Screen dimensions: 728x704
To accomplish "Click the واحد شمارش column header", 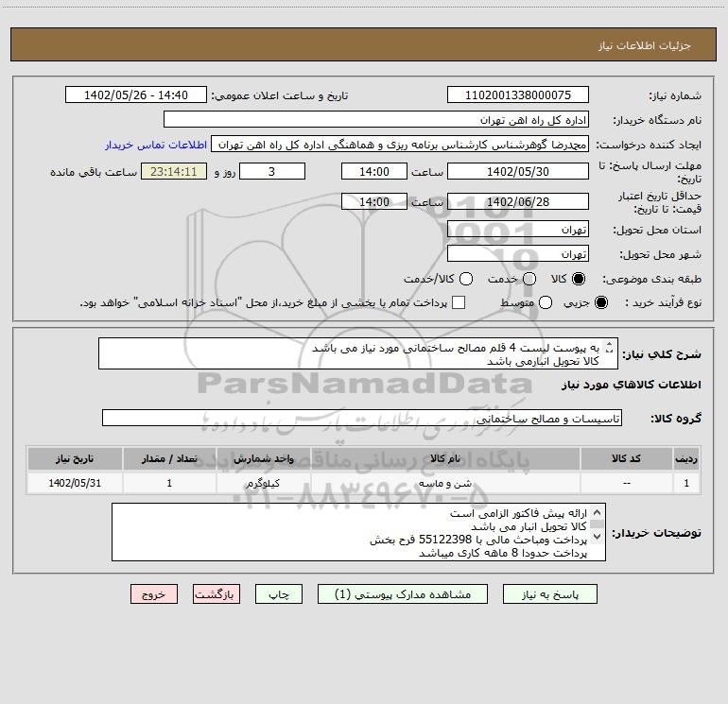I will [263, 458].
